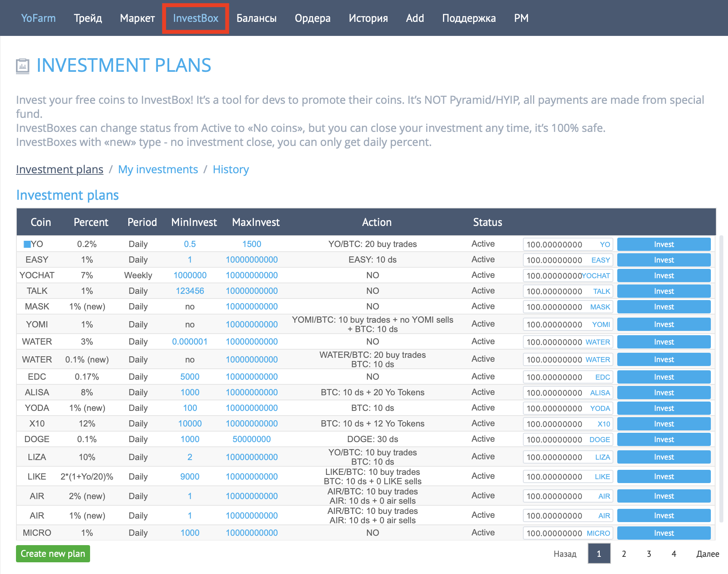Viewport: 728px width, 574px height.
Task: Click the YO MaxInvest value 1500
Action: coord(252,244)
